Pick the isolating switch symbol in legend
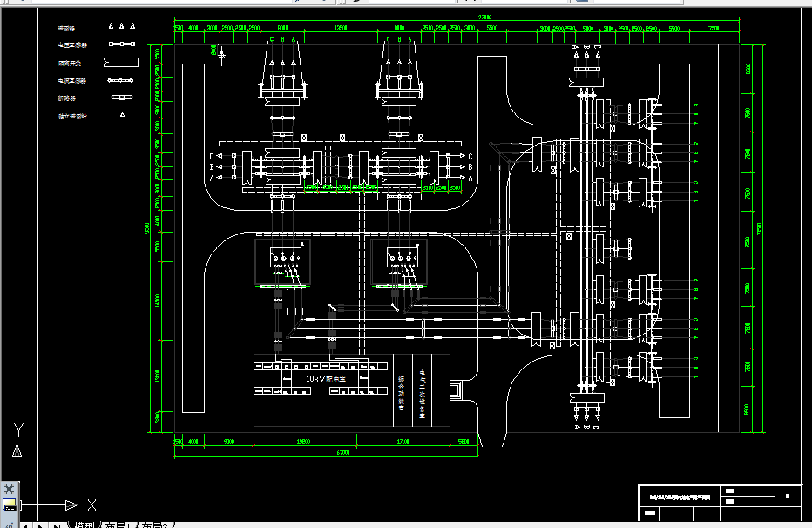 pos(121,63)
